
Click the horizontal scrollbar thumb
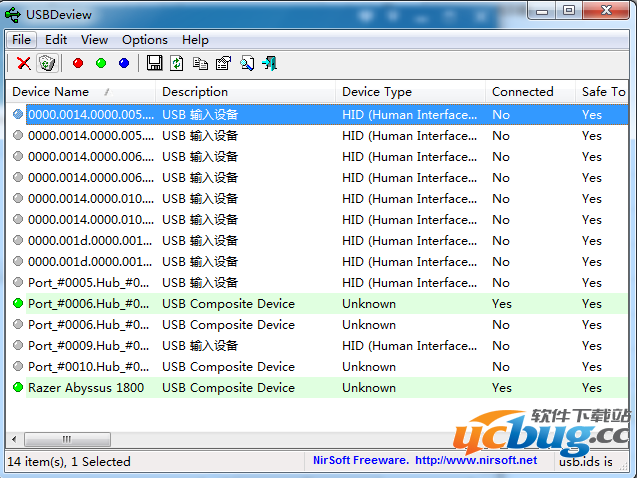(67, 439)
